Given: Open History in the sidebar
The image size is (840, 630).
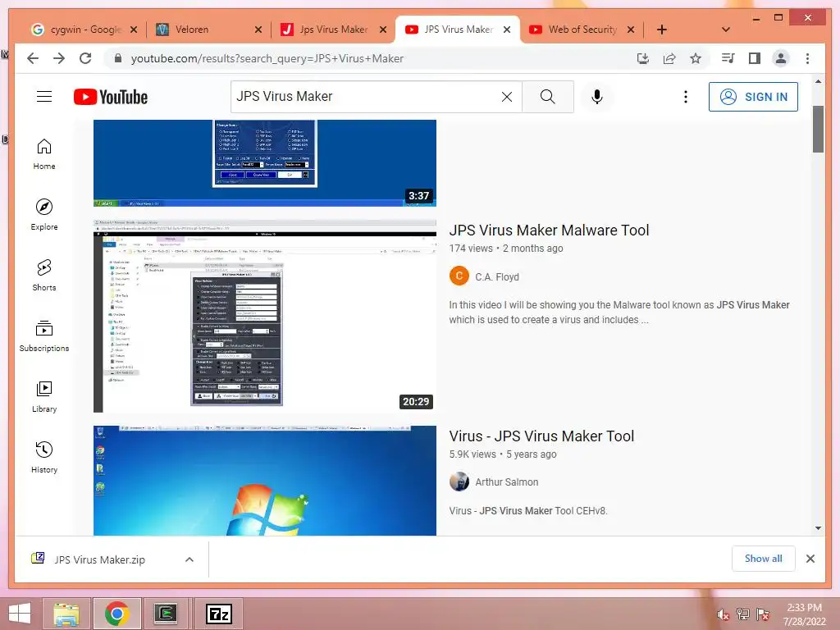Looking at the screenshot, I should pos(44,457).
